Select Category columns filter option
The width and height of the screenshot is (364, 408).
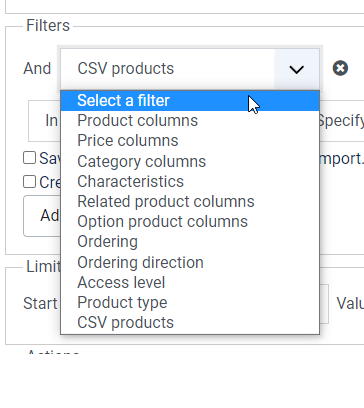(x=190, y=161)
